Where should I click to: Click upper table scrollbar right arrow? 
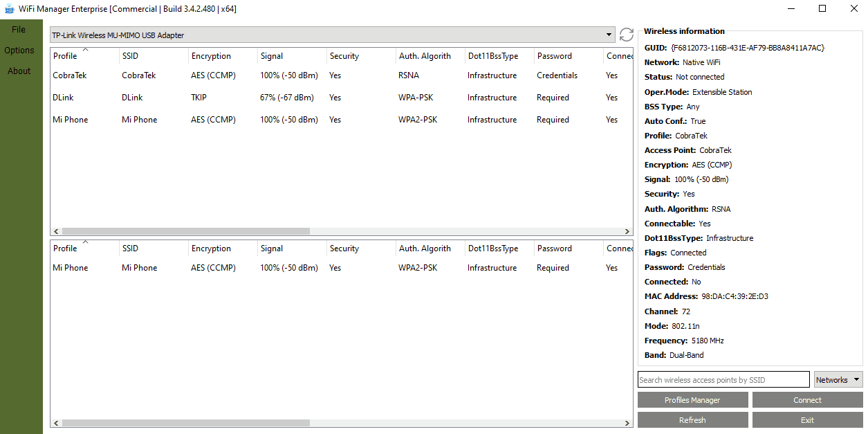pyautogui.click(x=627, y=231)
